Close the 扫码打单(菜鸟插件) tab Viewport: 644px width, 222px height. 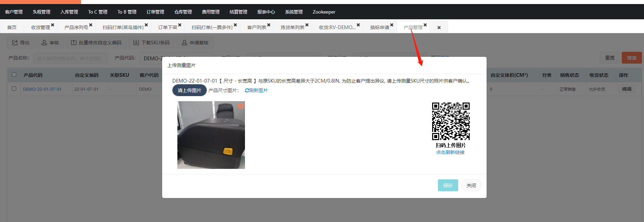[146, 25]
